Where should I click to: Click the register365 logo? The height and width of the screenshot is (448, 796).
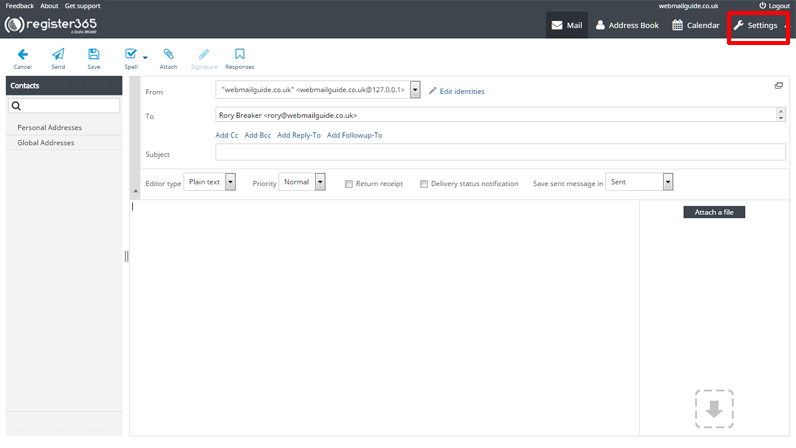50,24
